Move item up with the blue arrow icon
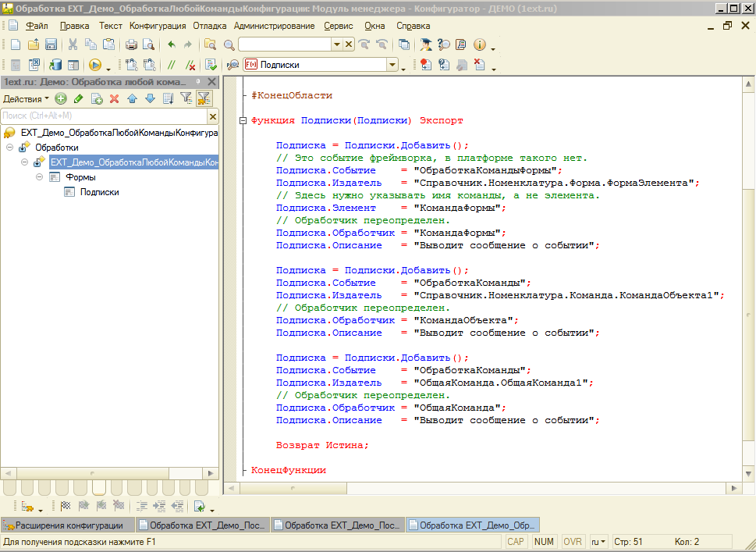Image resolution: width=756 pixels, height=552 pixels. [133, 98]
